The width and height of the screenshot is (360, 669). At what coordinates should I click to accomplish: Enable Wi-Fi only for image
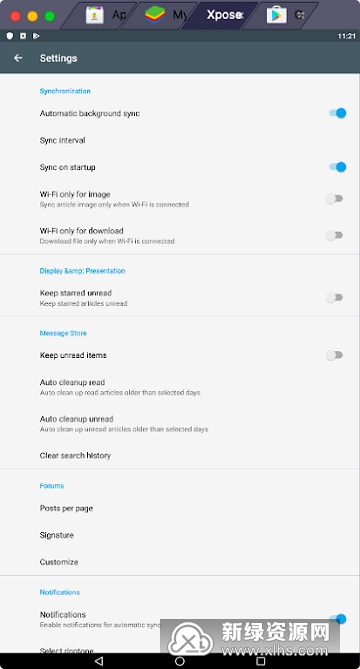(334, 198)
